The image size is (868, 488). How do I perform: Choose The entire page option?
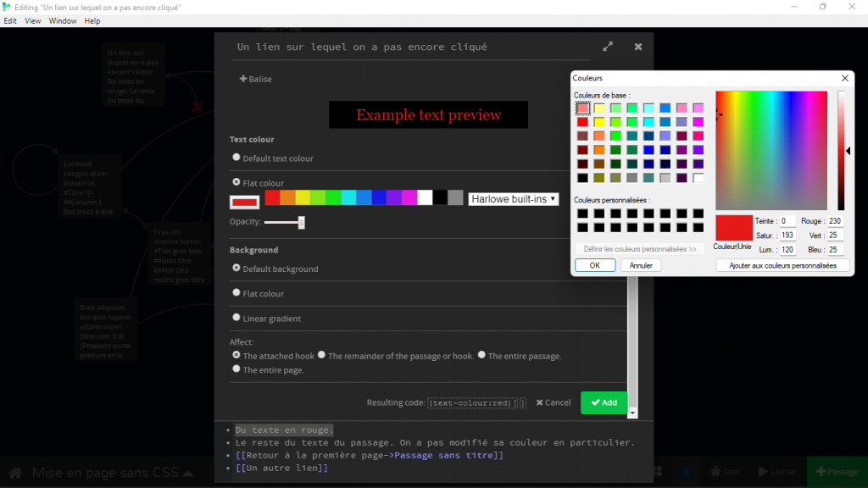236,369
